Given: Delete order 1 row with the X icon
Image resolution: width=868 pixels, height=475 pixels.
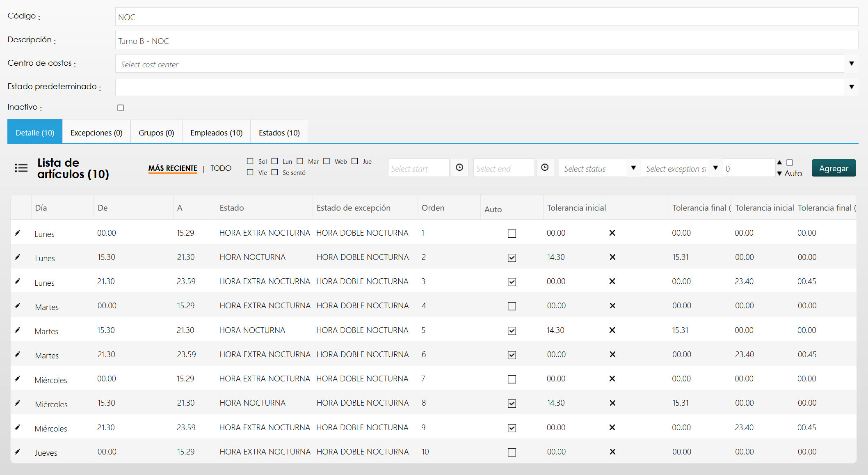Looking at the screenshot, I should (612, 233).
